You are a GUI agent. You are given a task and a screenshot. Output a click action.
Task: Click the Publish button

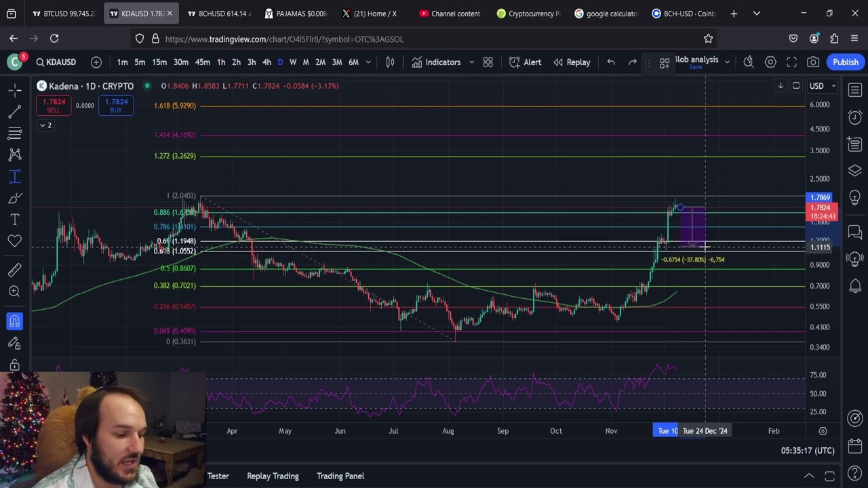(846, 62)
